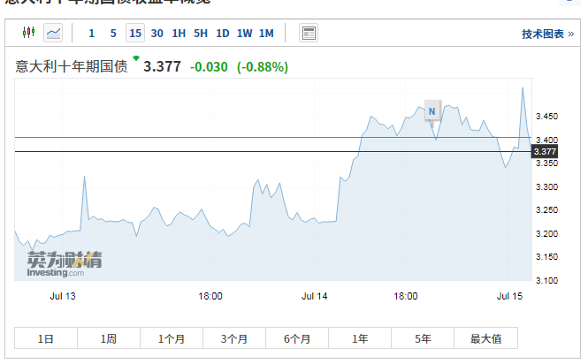588x364 pixels.
Task: Switch to the 30-minute interval
Action: click(157, 34)
